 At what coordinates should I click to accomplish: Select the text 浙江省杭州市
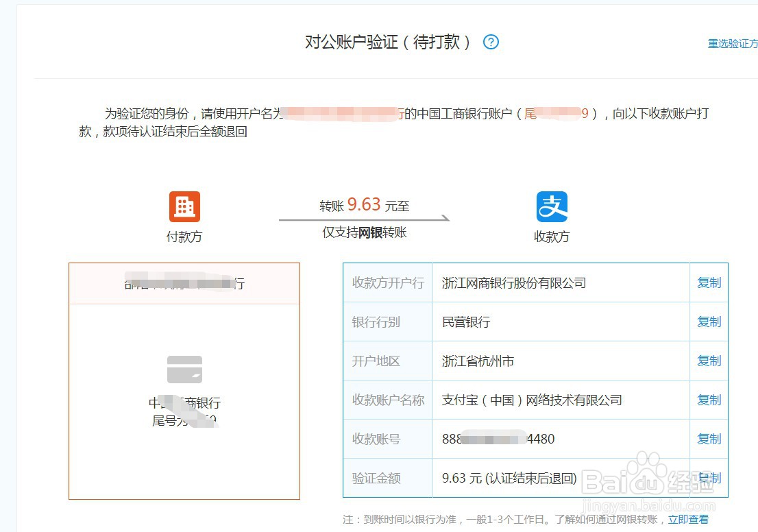(x=478, y=361)
